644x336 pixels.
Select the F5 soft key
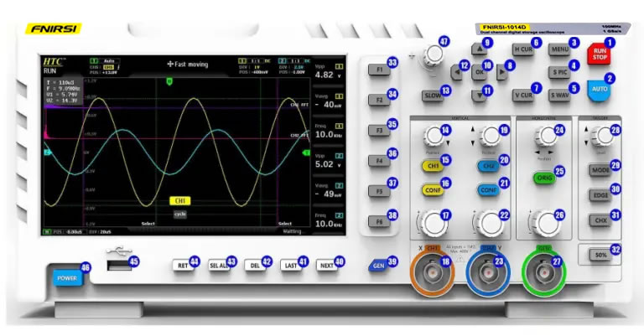tap(379, 191)
